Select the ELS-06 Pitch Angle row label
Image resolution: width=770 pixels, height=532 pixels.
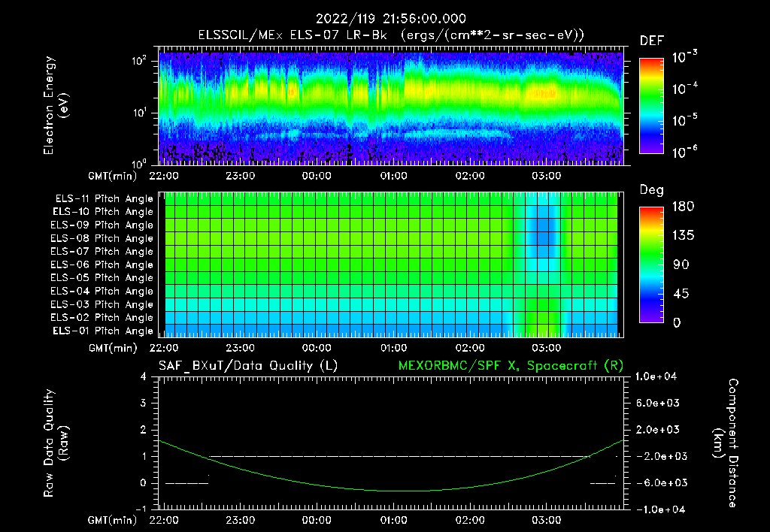pos(102,264)
